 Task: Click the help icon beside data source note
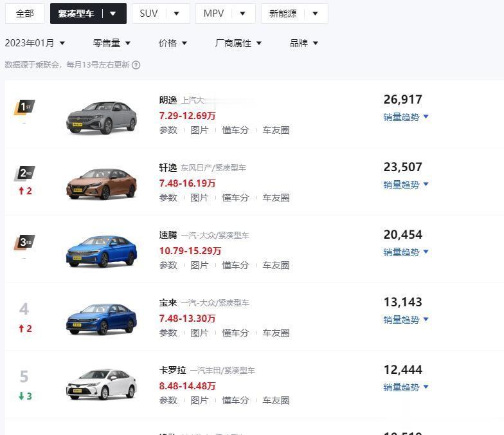click(136, 65)
